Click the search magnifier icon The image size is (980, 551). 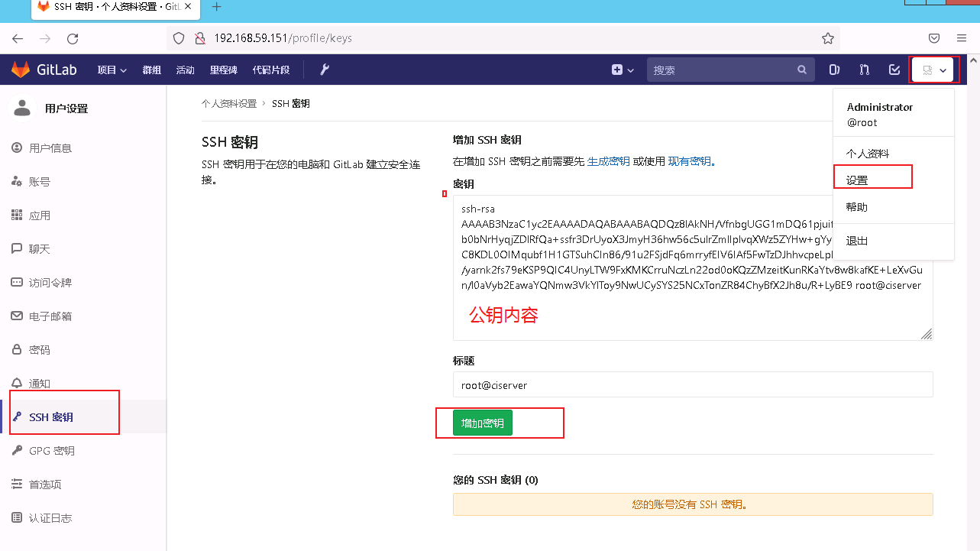(802, 70)
